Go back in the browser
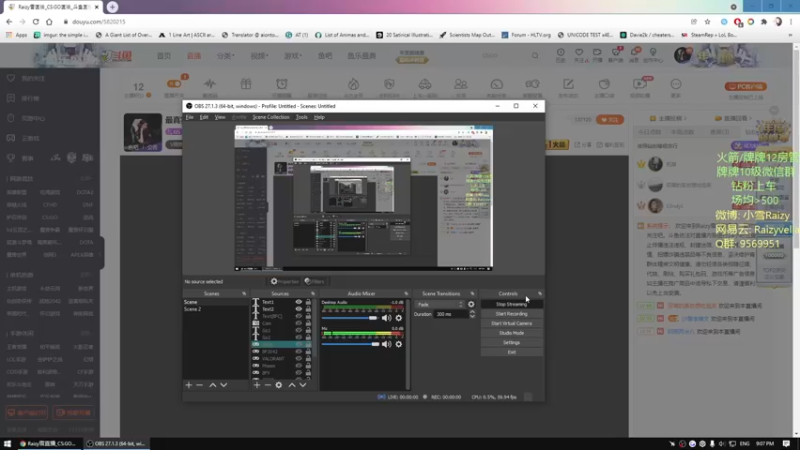Image resolution: width=800 pixels, height=450 pixels. point(9,21)
